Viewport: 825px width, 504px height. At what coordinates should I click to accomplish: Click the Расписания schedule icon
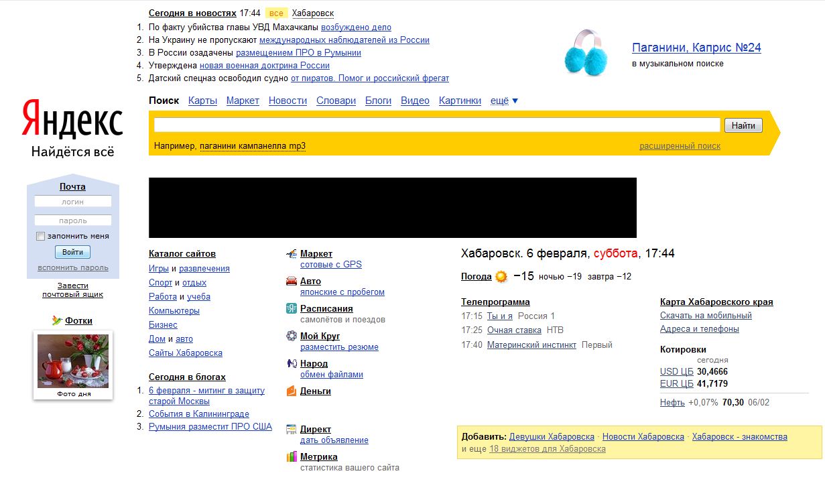tap(292, 308)
